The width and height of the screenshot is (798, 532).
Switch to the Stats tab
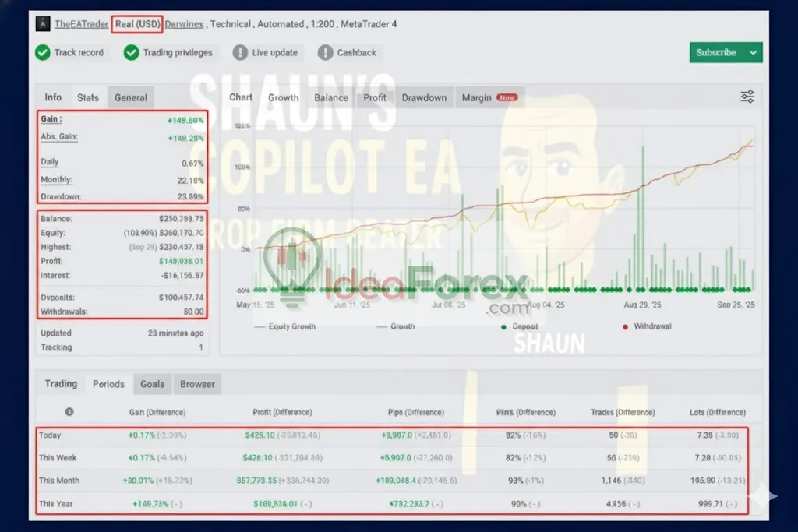(88, 97)
